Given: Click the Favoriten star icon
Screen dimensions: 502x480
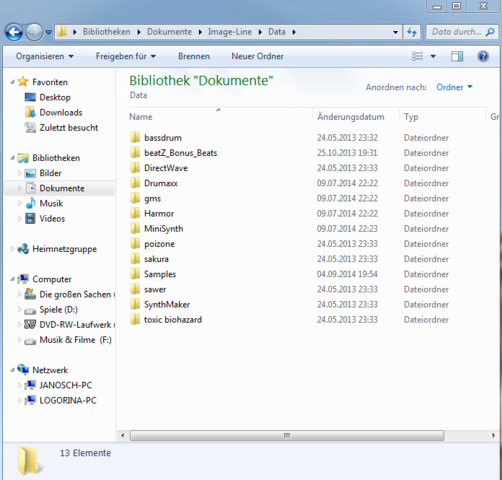Looking at the screenshot, I should tap(23, 81).
